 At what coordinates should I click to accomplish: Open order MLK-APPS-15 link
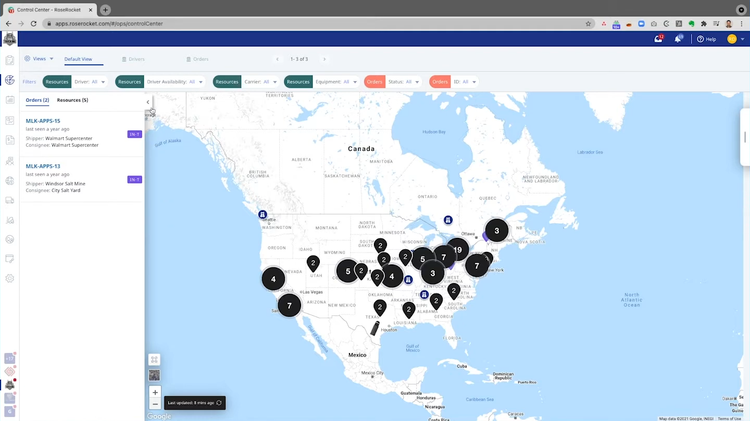pos(43,121)
